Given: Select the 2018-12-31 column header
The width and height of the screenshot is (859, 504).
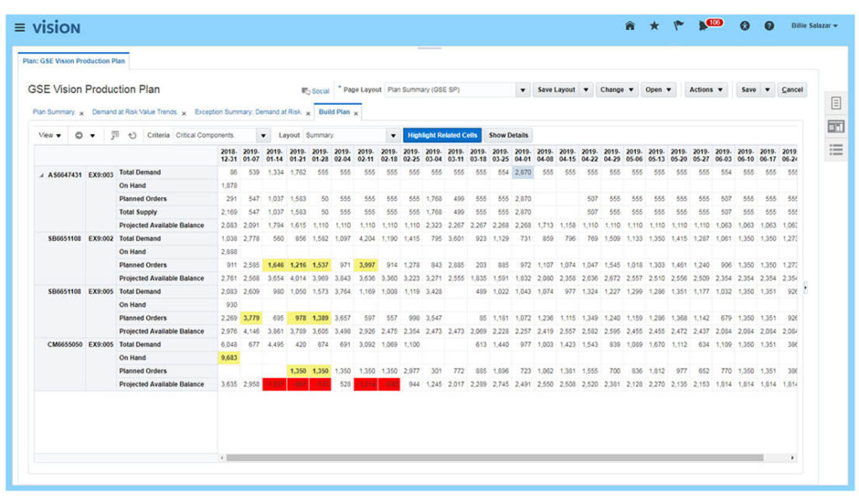Looking at the screenshot, I should [228, 155].
